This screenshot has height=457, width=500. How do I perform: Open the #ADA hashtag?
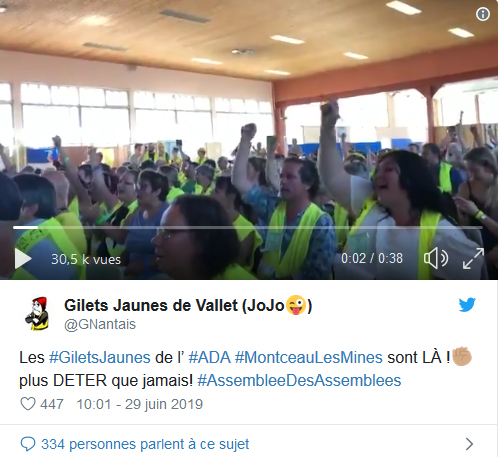209,357
